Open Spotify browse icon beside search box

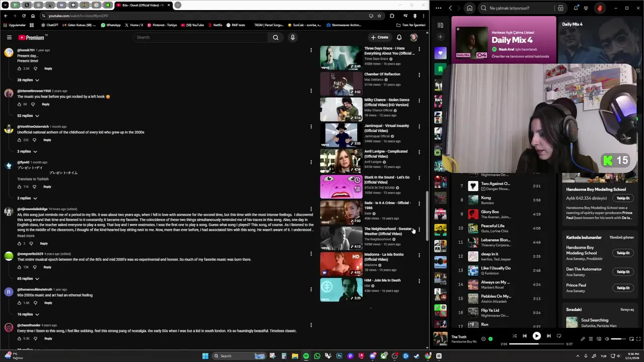click(560, 8)
